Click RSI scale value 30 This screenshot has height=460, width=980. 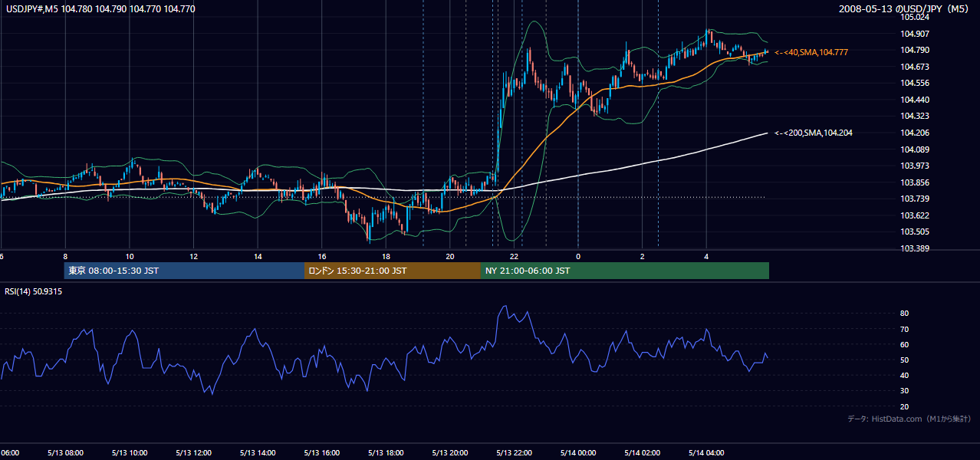click(x=905, y=391)
